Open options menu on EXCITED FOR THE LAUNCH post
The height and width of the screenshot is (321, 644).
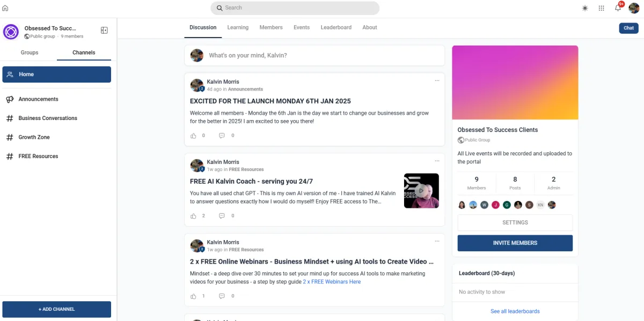pos(437,80)
